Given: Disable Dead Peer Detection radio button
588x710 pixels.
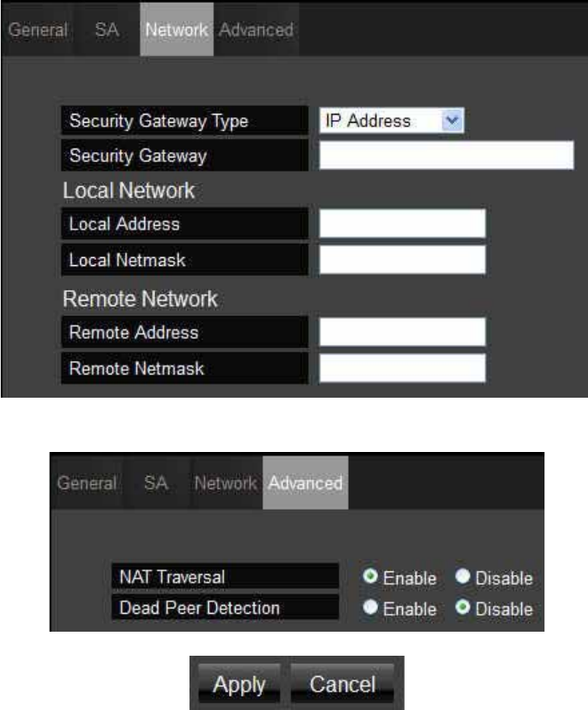Looking at the screenshot, I should [463, 607].
